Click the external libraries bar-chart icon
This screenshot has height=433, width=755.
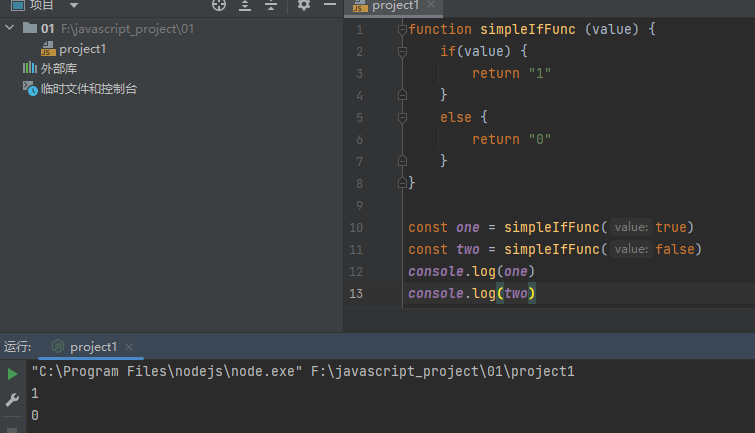coord(30,68)
